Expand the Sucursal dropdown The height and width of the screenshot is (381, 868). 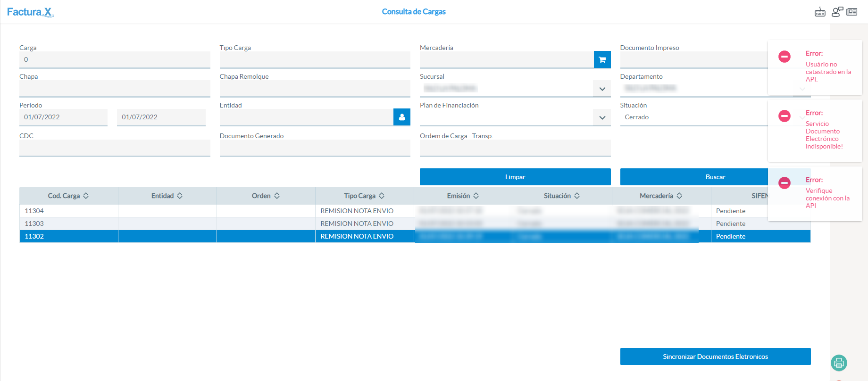(x=602, y=89)
